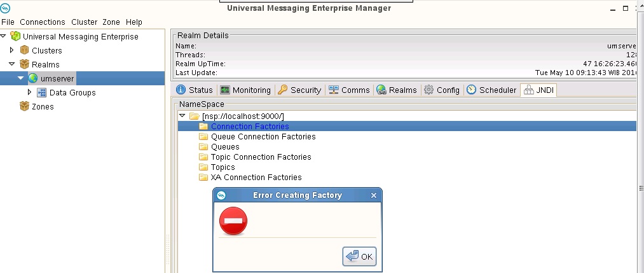Click the nsp://localhost:9000/ open folder icon

(195, 116)
